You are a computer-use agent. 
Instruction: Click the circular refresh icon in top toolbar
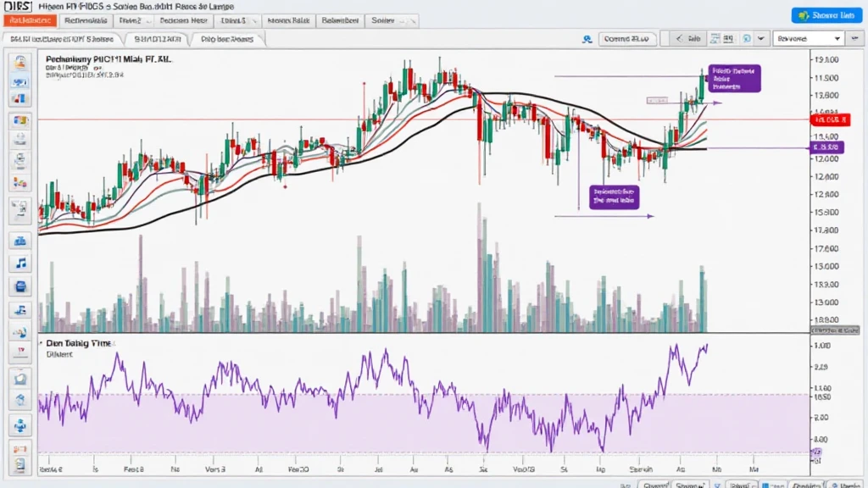pos(746,38)
